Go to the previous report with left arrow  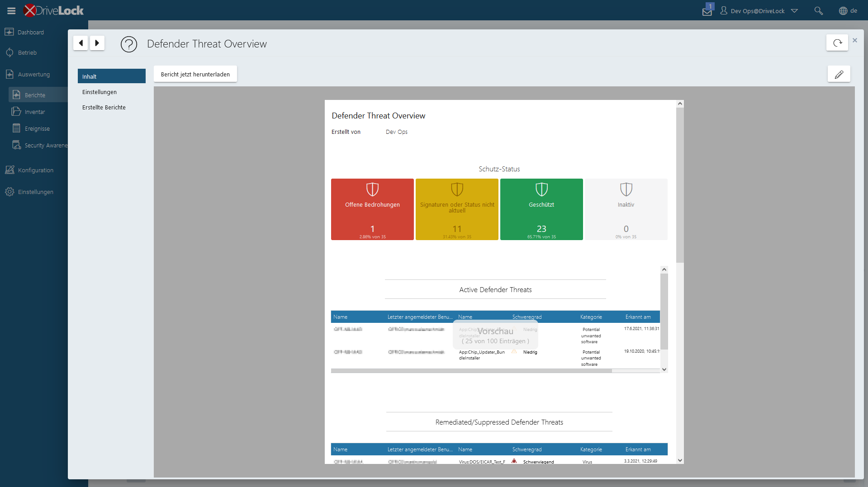point(81,43)
